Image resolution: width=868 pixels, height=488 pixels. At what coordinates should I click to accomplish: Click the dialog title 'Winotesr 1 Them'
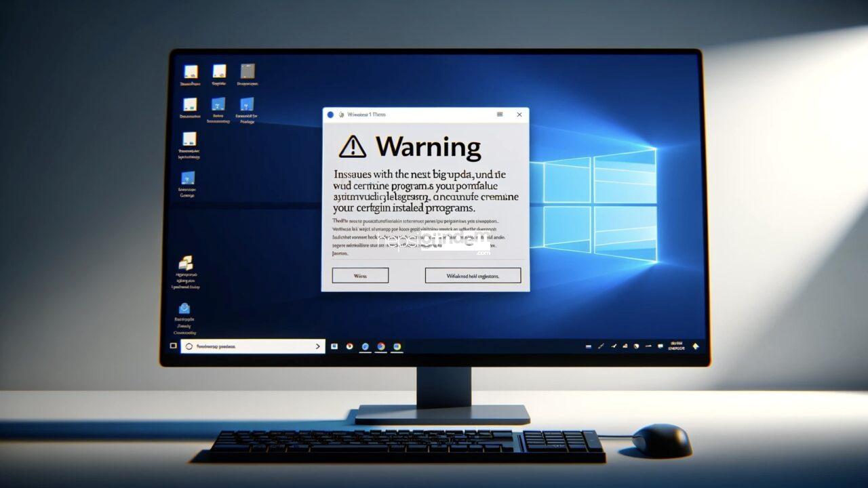click(366, 115)
